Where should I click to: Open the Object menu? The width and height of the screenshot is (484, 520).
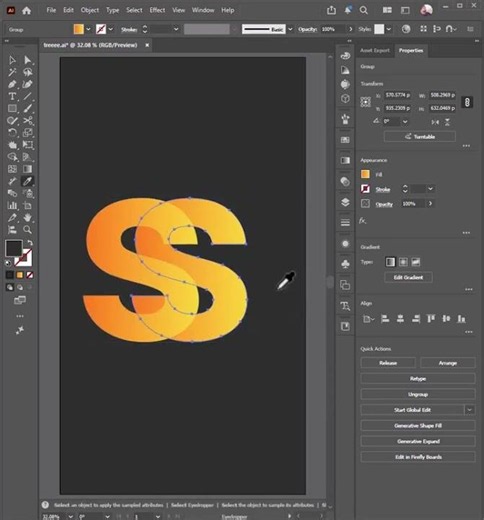(90, 10)
